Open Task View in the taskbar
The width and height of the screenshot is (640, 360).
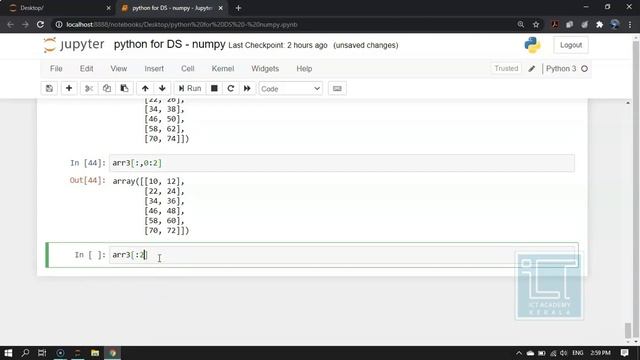42,353
